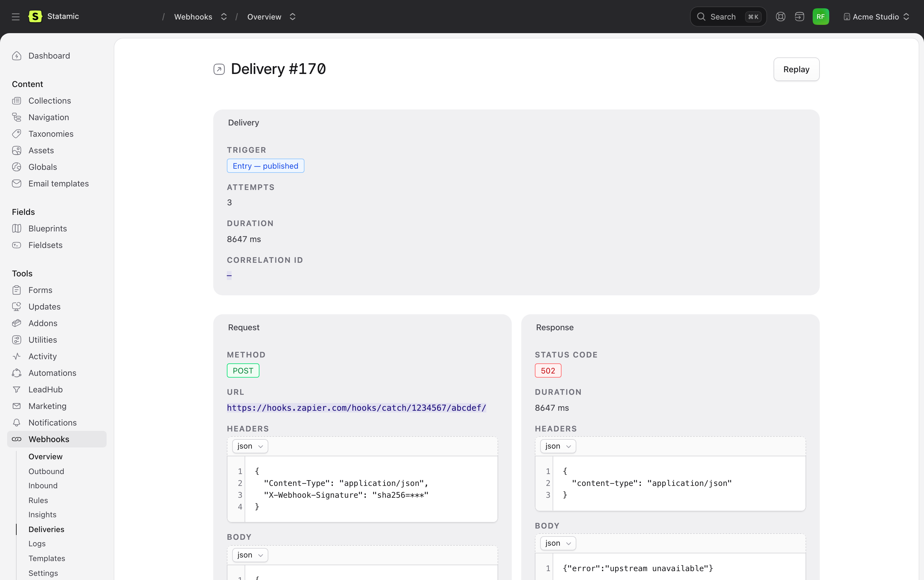The width and height of the screenshot is (924, 580).
Task: Click the Taxonomies tag icon
Action: click(17, 134)
